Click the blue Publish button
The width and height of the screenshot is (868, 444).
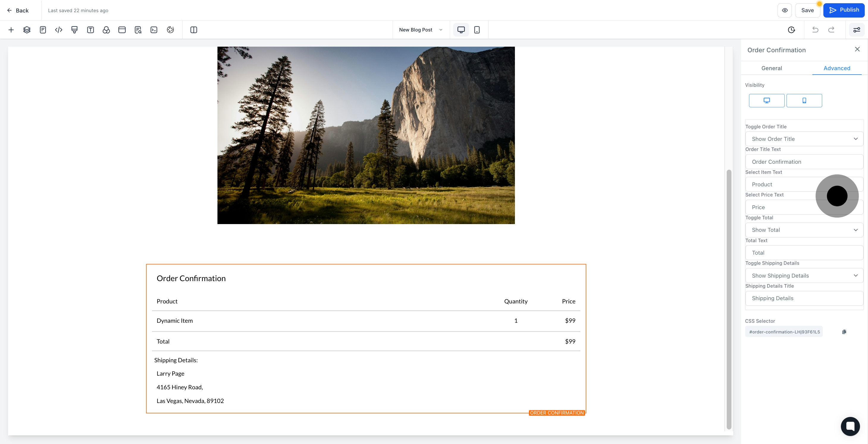(844, 10)
